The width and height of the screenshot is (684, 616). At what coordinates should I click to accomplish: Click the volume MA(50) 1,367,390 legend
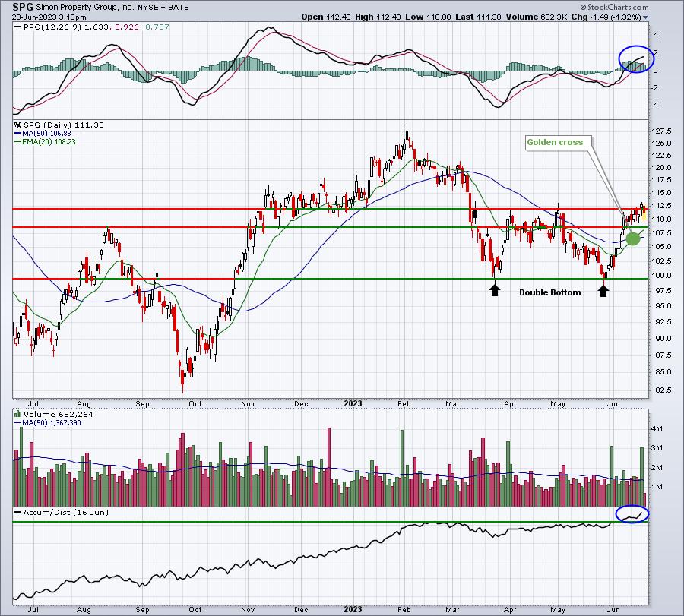point(48,423)
